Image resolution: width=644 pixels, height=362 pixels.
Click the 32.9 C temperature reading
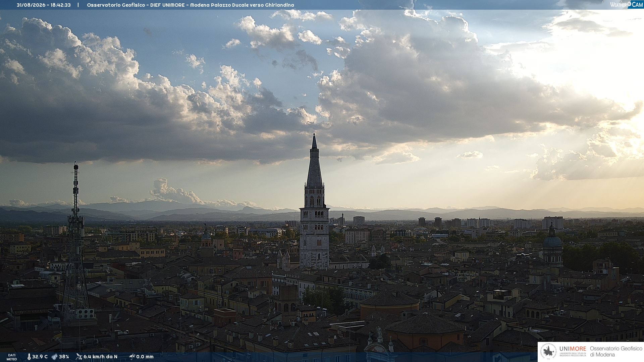click(x=40, y=357)
